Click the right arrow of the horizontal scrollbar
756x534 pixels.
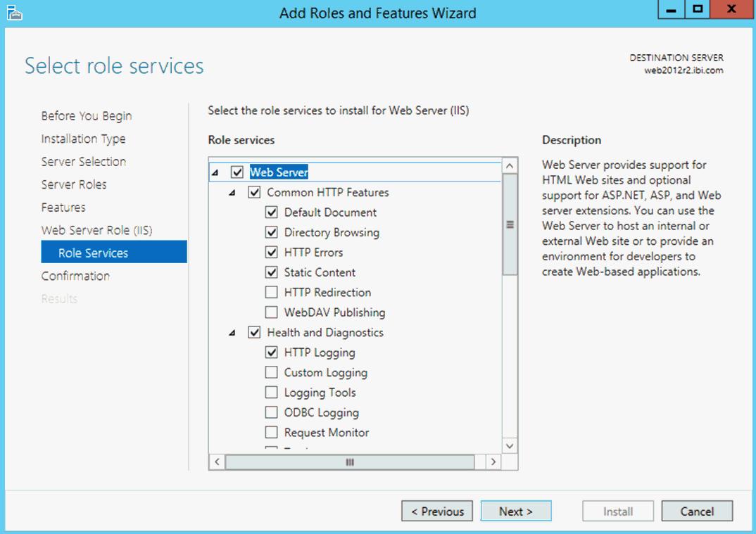coord(493,462)
